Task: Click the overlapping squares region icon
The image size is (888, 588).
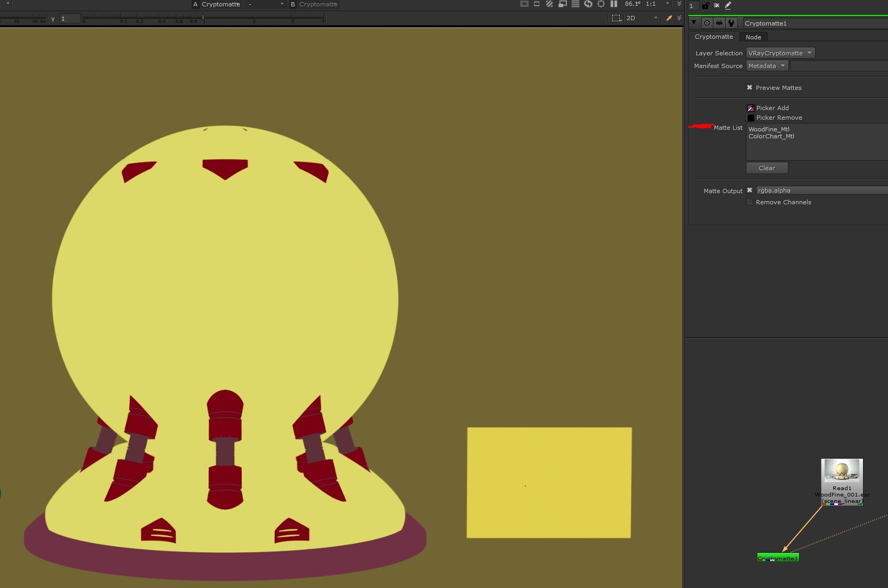Action: click(562, 4)
